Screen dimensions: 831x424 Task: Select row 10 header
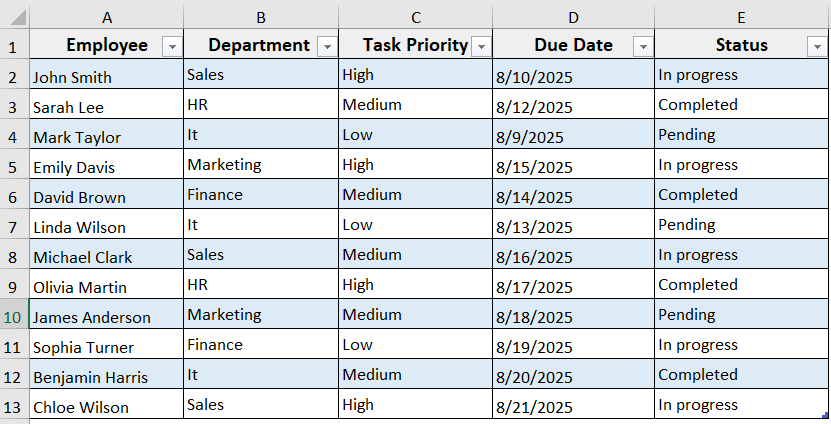point(14,316)
